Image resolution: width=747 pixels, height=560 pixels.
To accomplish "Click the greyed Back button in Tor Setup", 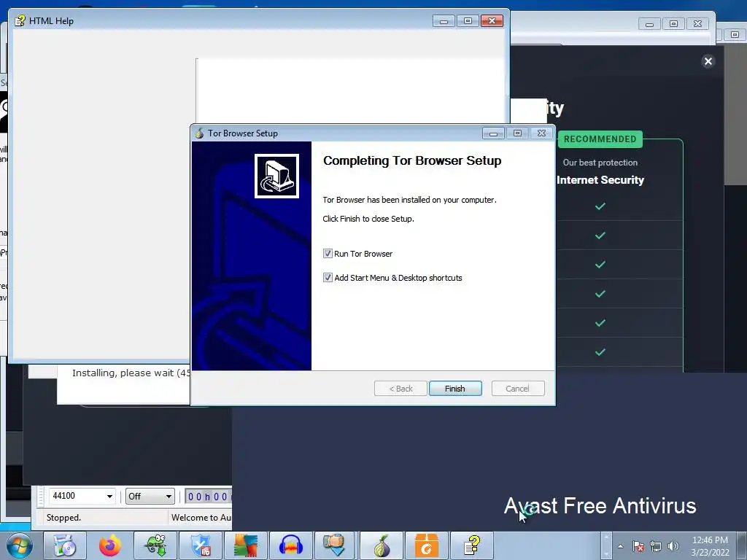I will point(400,389).
